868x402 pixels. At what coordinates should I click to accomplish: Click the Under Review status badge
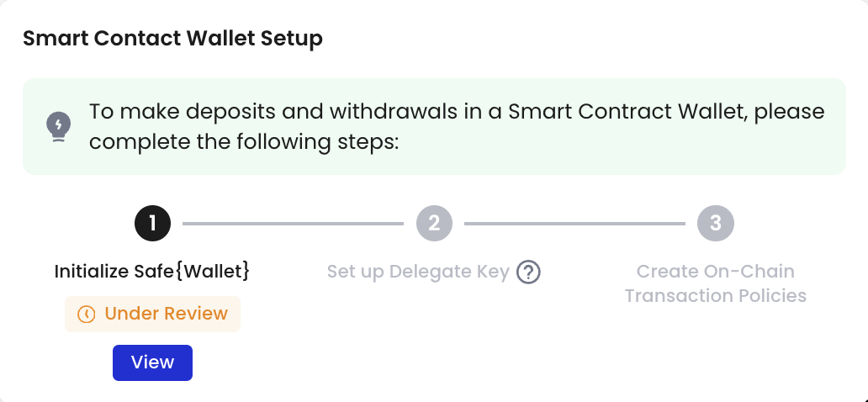point(152,314)
